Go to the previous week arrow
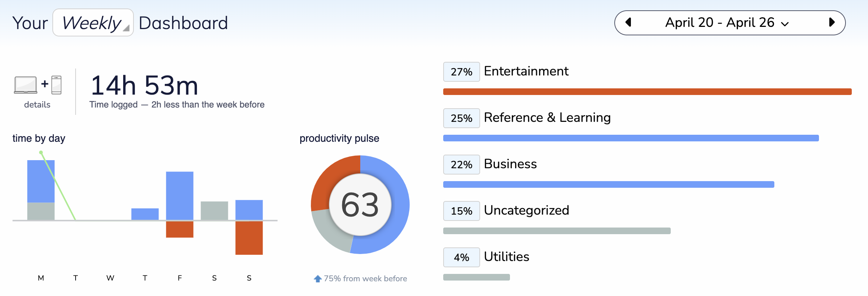 tap(629, 23)
